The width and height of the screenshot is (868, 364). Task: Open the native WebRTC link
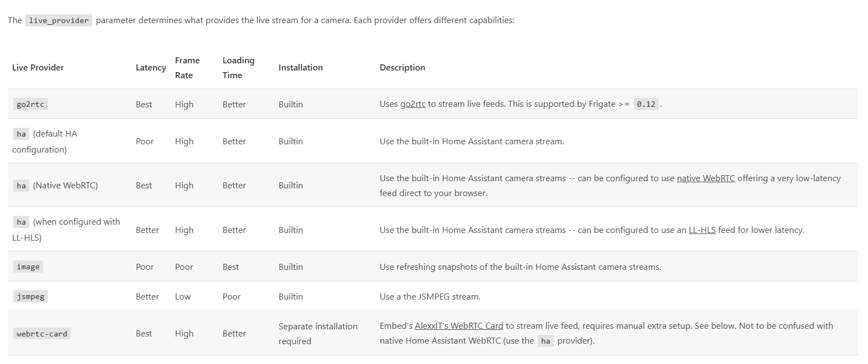(705, 178)
